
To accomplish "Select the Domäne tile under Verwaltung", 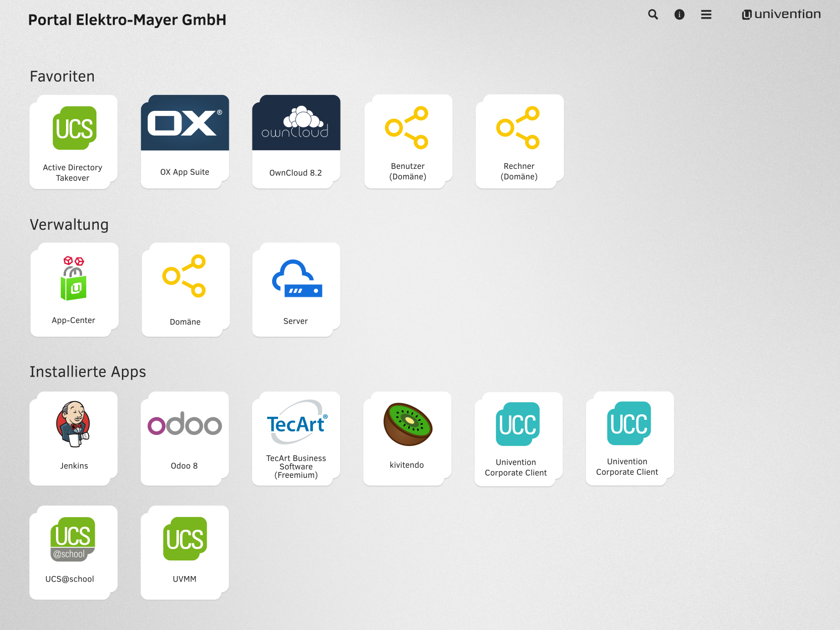I will (185, 289).
